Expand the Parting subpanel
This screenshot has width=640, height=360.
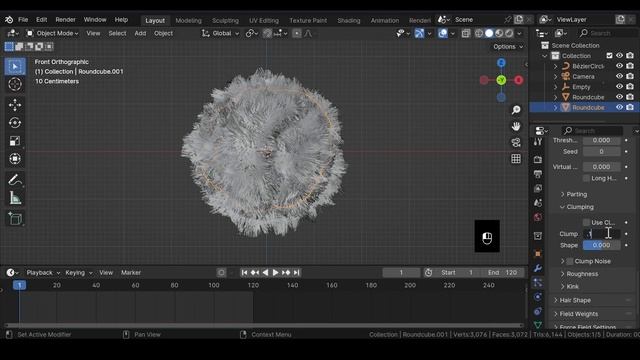pos(576,194)
